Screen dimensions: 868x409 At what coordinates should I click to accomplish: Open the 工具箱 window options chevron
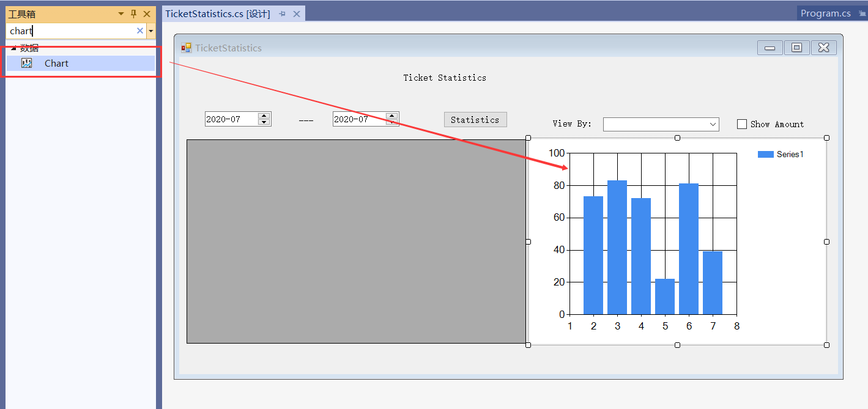[x=120, y=13]
